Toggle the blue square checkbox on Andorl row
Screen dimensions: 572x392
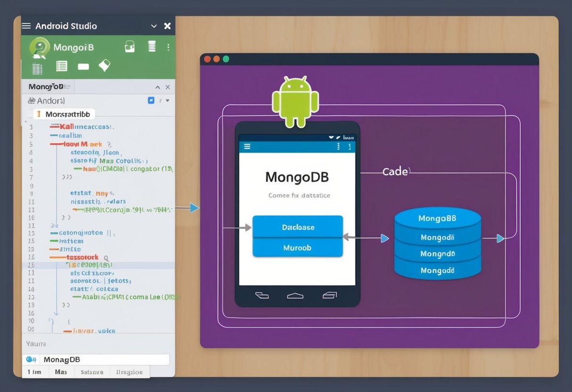(151, 100)
